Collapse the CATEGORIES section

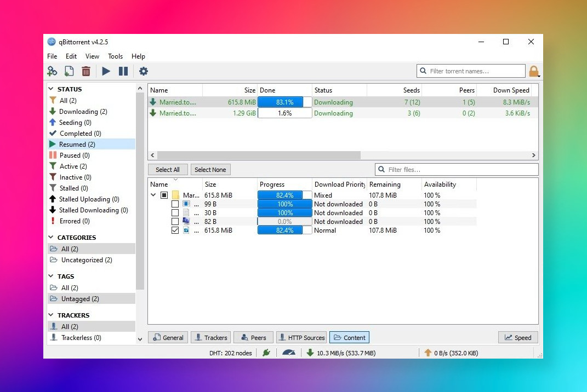tap(51, 237)
